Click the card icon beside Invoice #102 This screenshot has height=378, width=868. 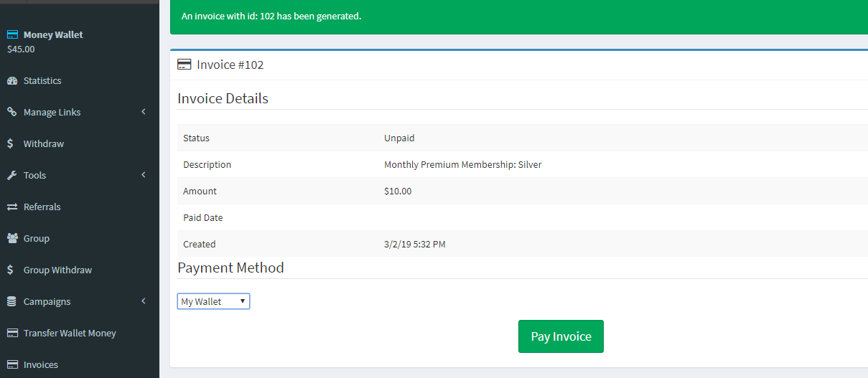[184, 65]
